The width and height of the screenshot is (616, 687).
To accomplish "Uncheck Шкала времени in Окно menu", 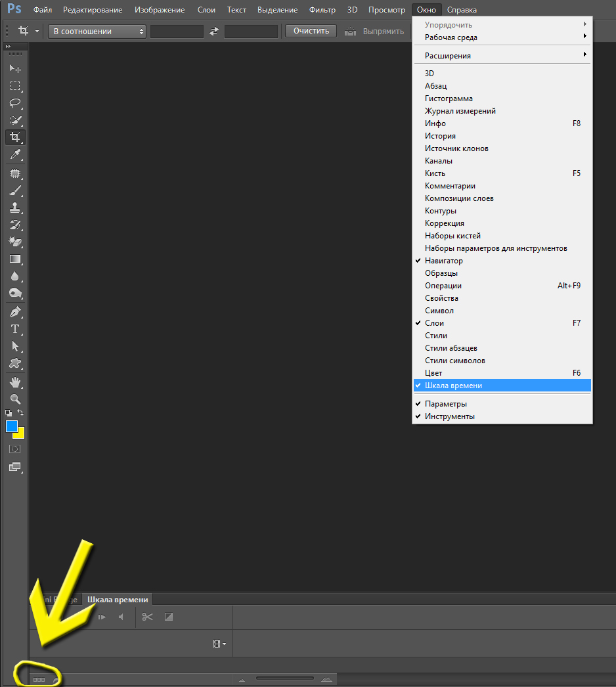I will (502, 386).
